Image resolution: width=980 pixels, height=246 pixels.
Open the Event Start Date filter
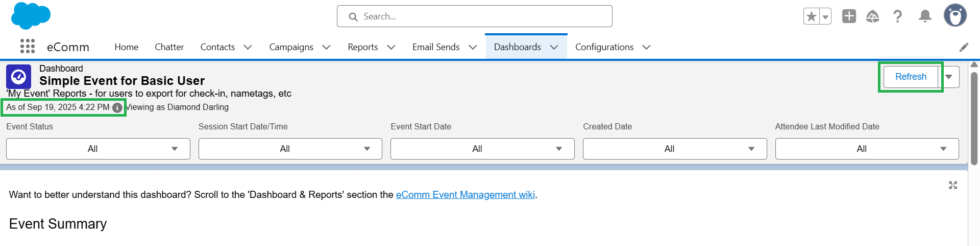482,149
